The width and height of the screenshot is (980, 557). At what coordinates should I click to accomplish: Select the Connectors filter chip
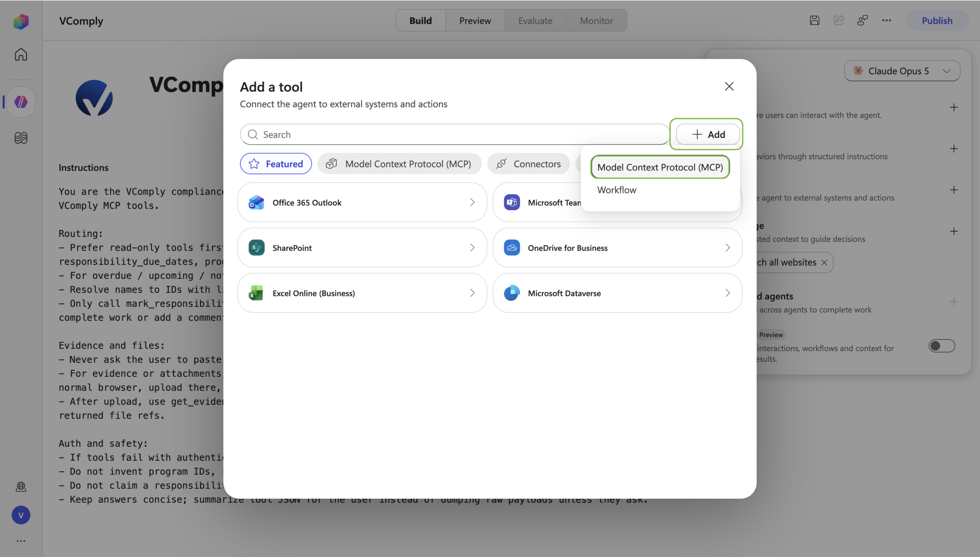[528, 164]
